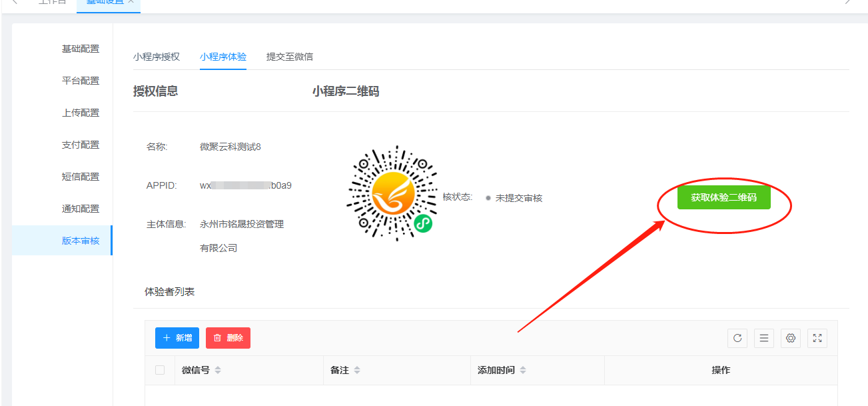This screenshot has width=868, height=406.
Task: Click the name value 微聚云科测试8
Action: [x=230, y=147]
